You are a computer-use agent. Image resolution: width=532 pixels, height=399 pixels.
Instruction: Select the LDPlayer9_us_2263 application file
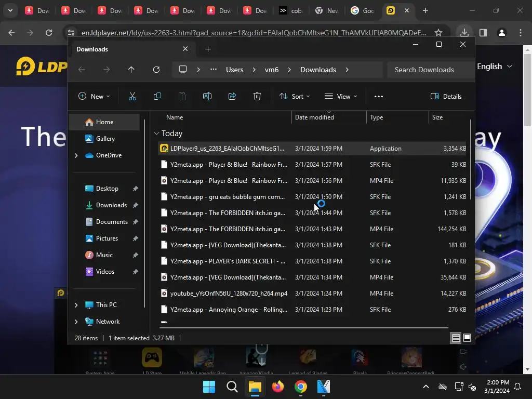pos(312,149)
